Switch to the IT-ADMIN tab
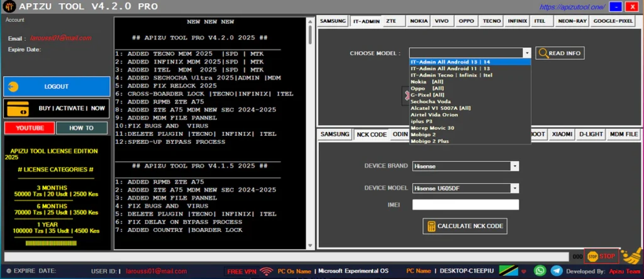 tap(367, 21)
